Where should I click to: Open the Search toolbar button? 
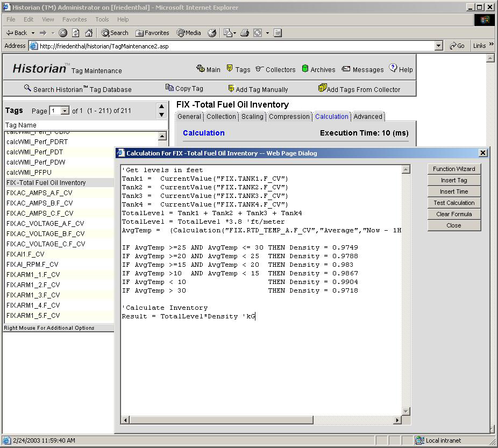[115, 33]
